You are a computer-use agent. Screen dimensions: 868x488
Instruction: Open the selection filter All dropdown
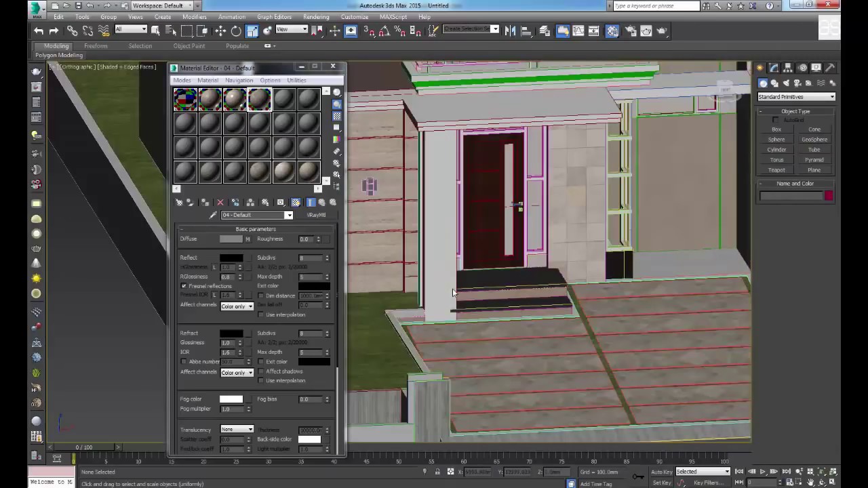pos(131,29)
